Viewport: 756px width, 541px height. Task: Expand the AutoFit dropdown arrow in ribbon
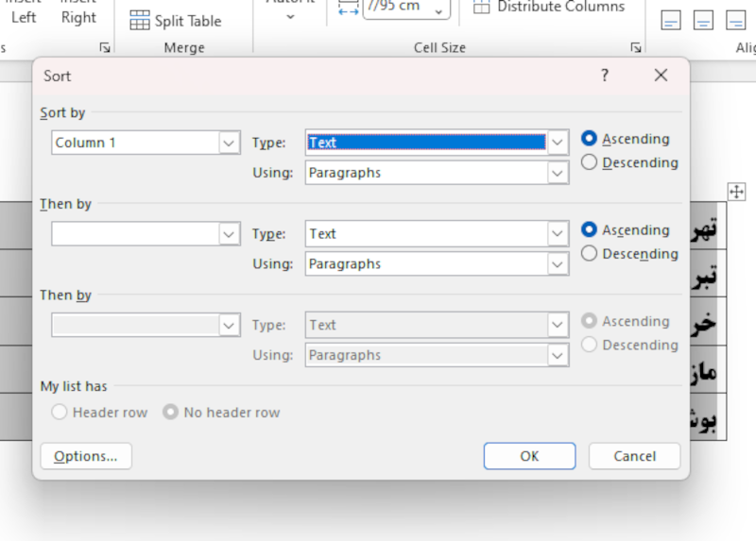coord(290,17)
